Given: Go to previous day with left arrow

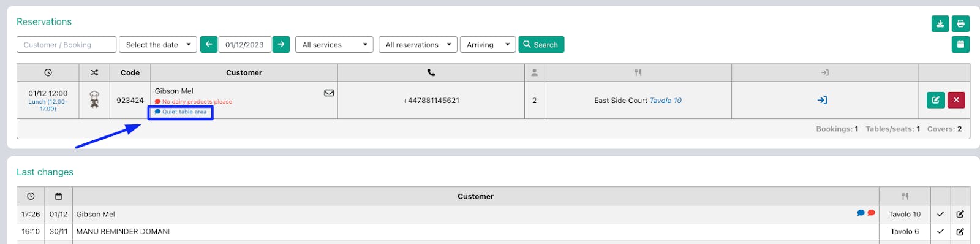Looking at the screenshot, I should (x=209, y=45).
